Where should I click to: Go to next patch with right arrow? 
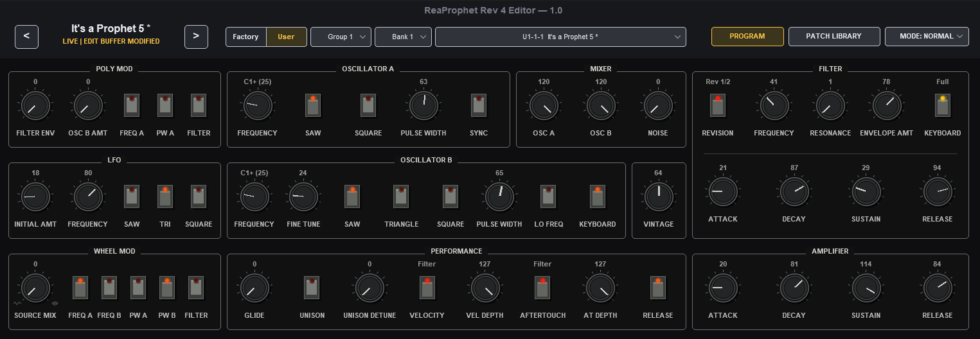(196, 37)
